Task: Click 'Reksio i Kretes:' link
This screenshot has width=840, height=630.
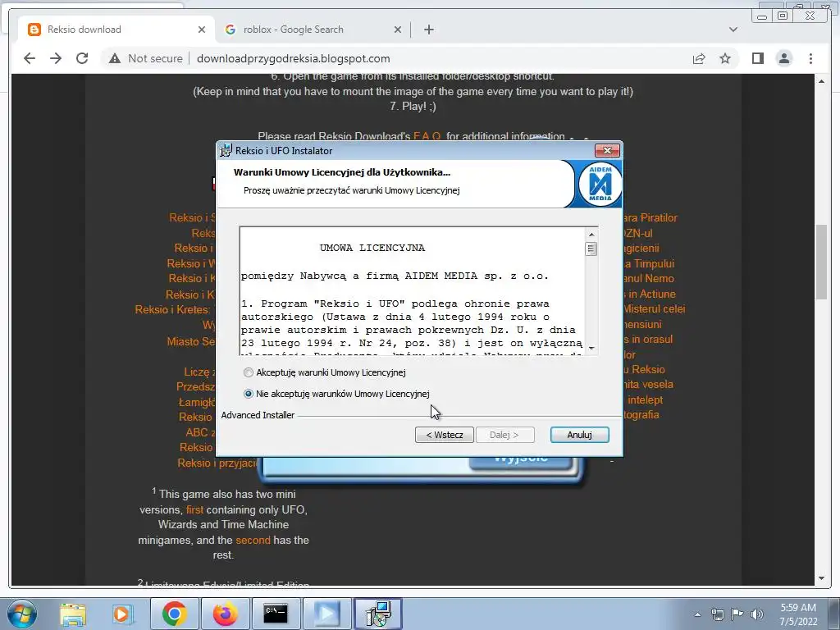Action: tap(172, 309)
